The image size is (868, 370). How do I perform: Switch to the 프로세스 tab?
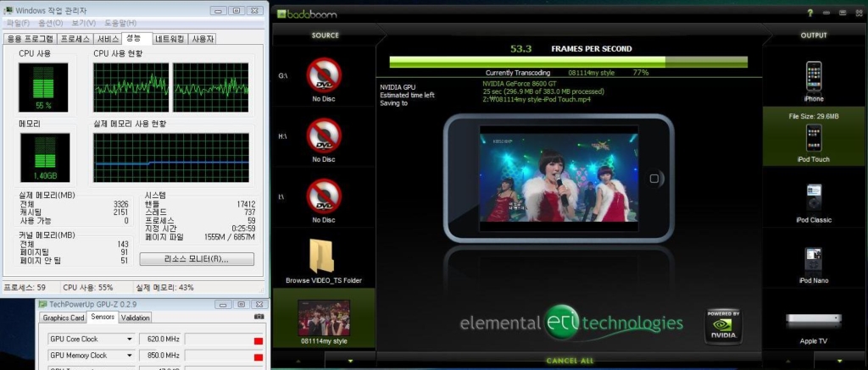pyautogui.click(x=75, y=39)
